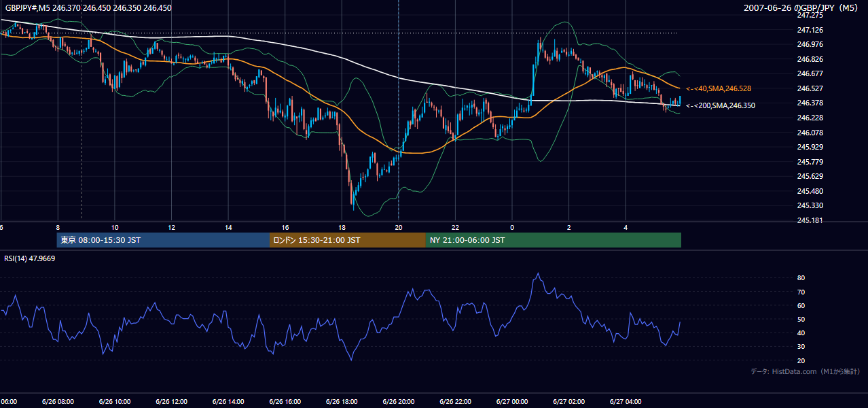The width and height of the screenshot is (868, 408).
Task: Select the ロンドン 15:30-21:00 JST session bar
Action: [348, 240]
